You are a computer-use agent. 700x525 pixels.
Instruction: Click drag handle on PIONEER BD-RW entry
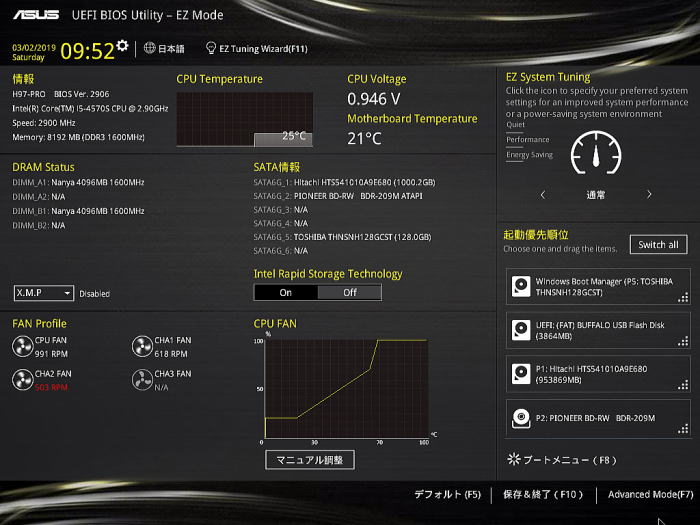(683, 429)
